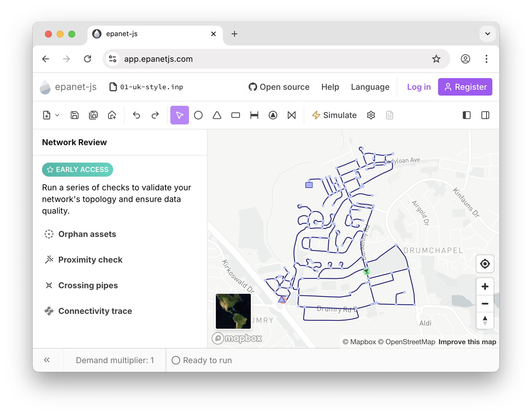The height and width of the screenshot is (415, 532).
Task: Open the new file dropdown arrow
Action: pyautogui.click(x=57, y=115)
